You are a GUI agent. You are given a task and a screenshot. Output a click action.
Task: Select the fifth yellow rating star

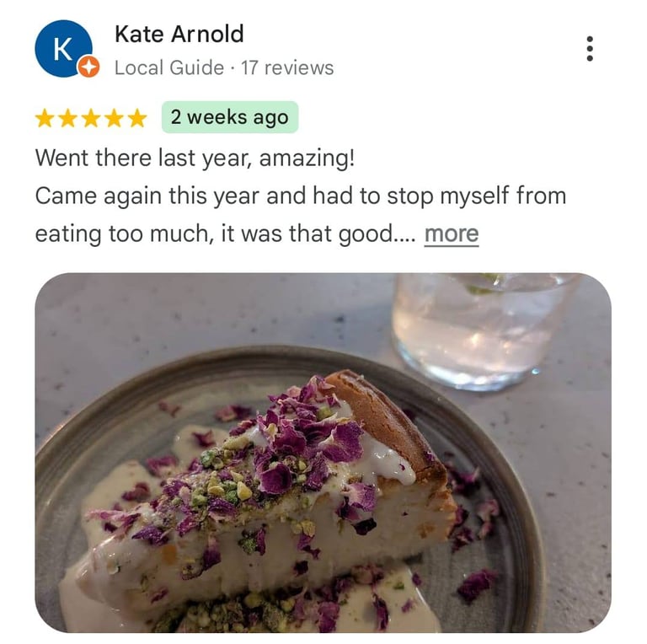pyautogui.click(x=137, y=118)
